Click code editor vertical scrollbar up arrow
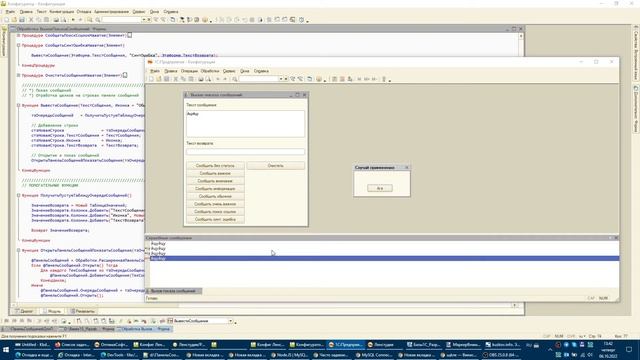 coord(521,36)
